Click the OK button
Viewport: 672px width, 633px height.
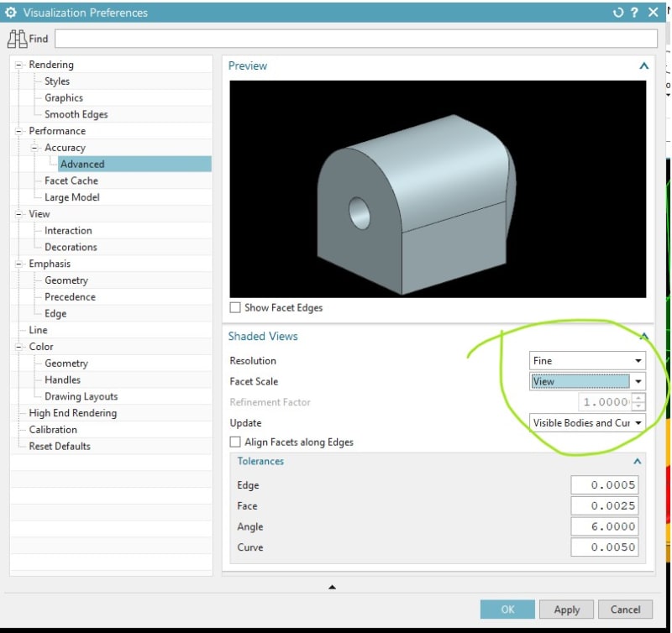coord(507,609)
